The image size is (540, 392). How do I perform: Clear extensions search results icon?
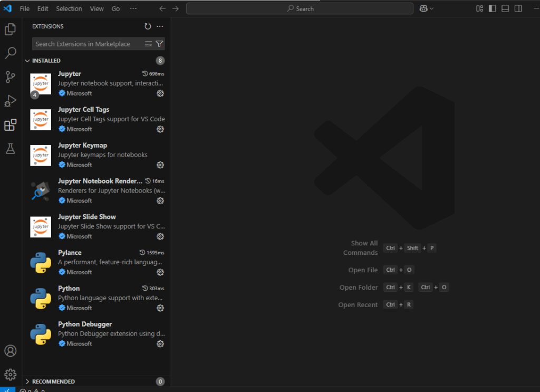click(x=148, y=44)
